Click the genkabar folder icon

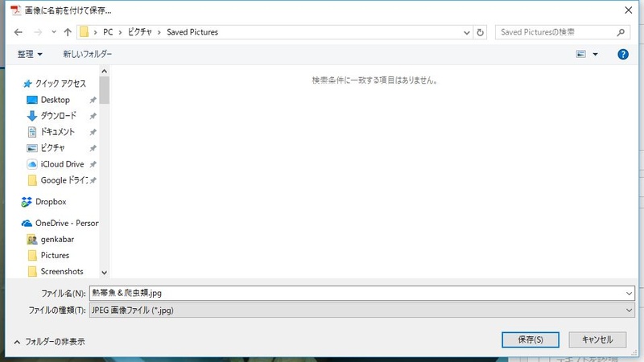pos(32,239)
